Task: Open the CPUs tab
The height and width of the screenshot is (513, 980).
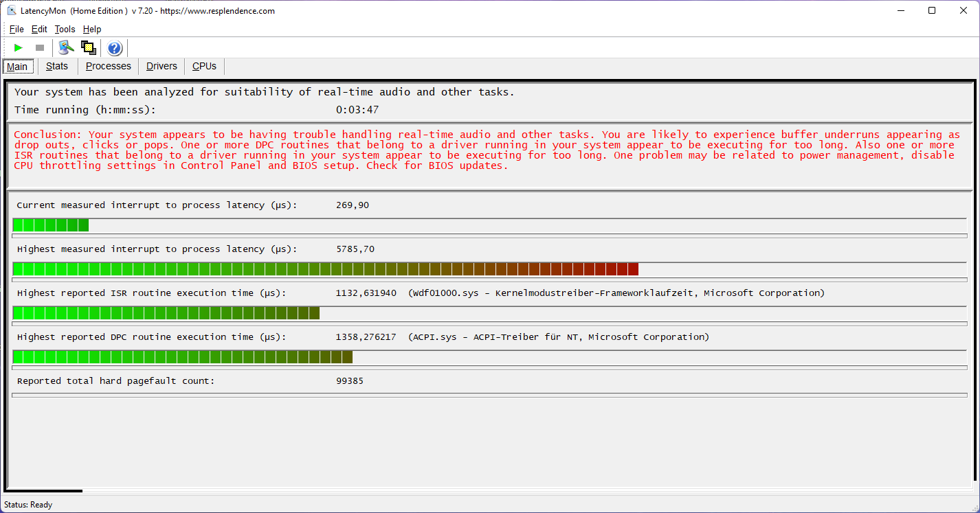Action: tap(204, 67)
